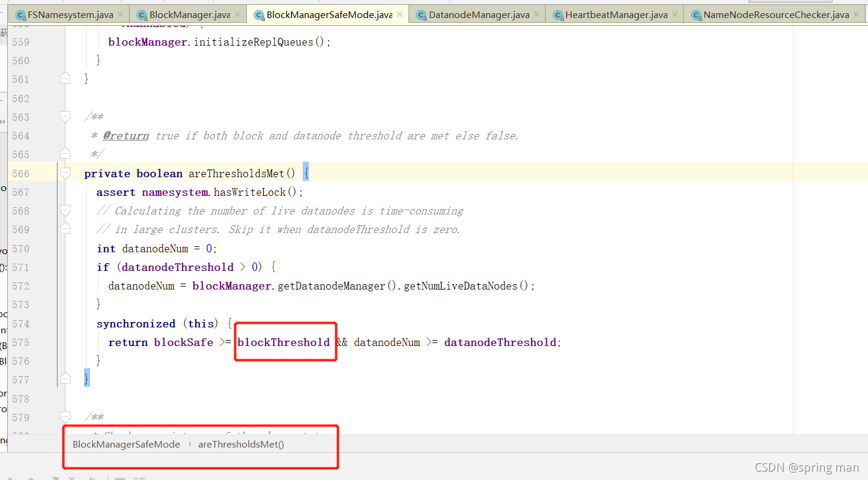Toggle the fold marker at line 565
868x480 pixels.
coord(65,154)
